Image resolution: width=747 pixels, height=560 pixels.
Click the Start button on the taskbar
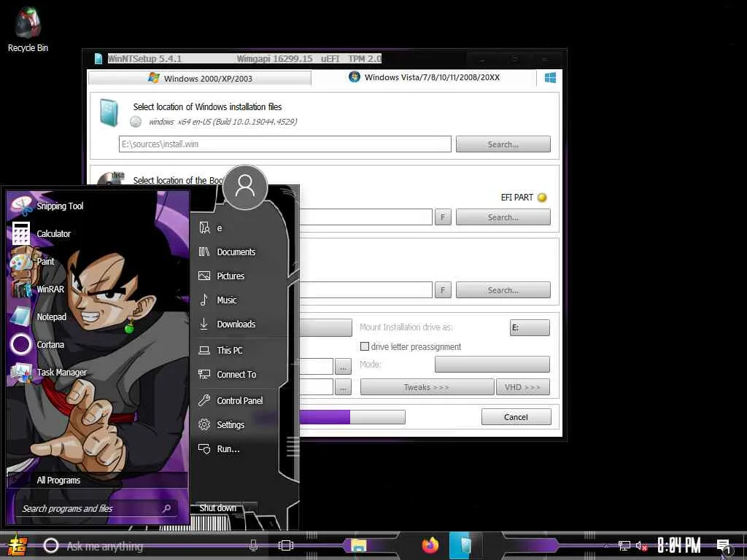[x=16, y=545]
